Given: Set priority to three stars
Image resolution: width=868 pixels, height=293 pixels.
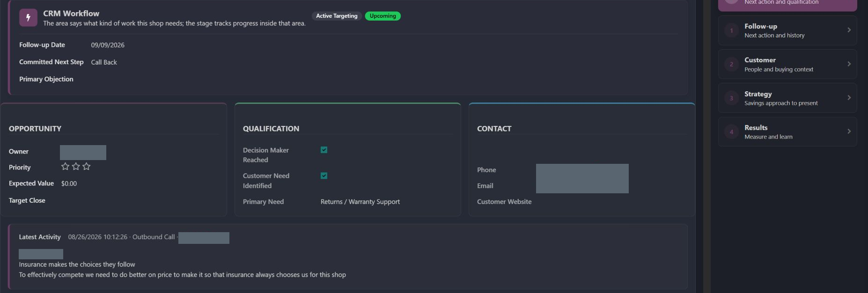Looking at the screenshot, I should pyautogui.click(x=86, y=167).
